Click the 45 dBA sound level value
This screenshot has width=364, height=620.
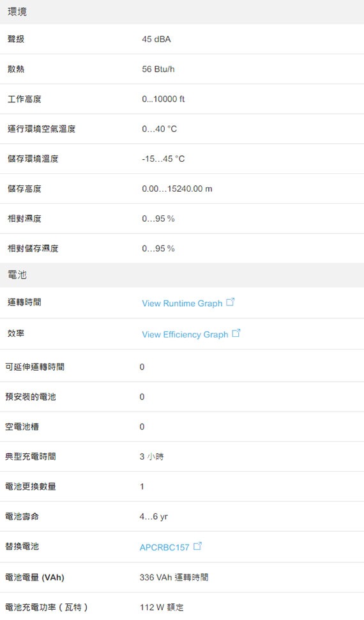point(156,39)
